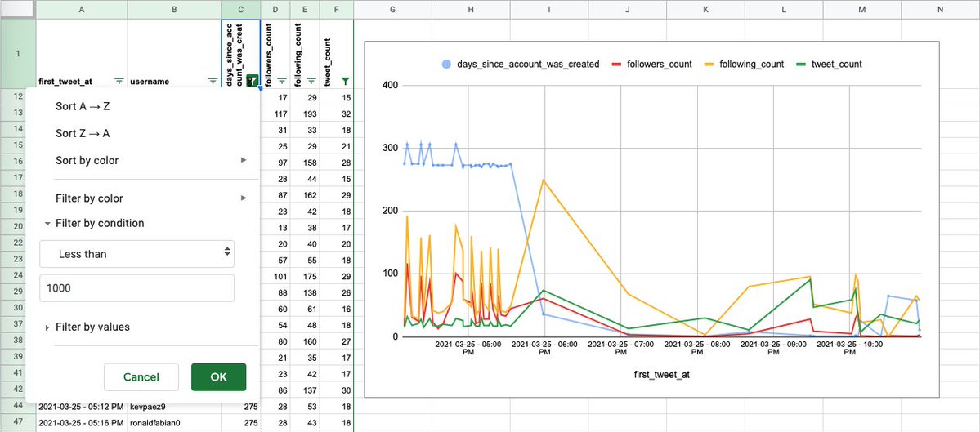The image size is (980, 432).
Task: Select column N header
Action: point(941,9)
